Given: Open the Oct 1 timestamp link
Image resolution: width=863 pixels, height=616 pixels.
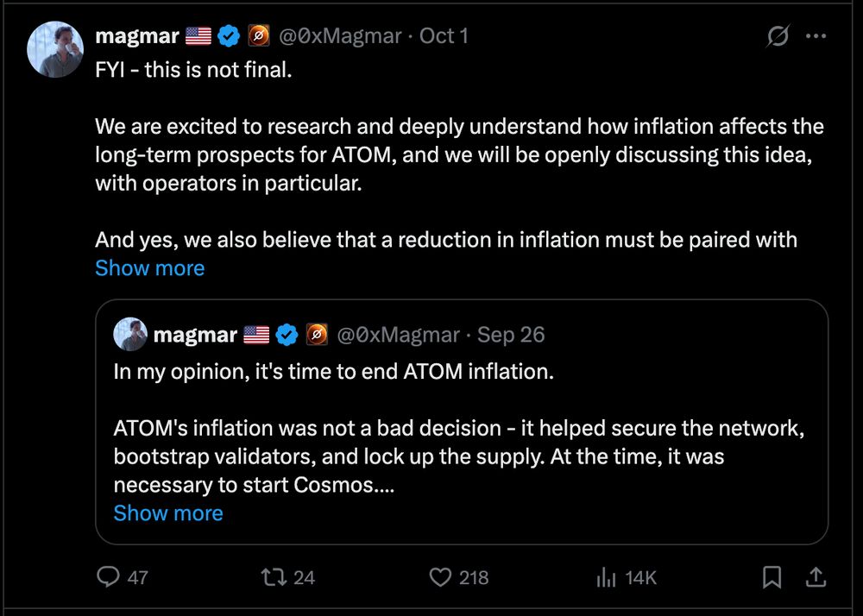Looking at the screenshot, I should coord(444,36).
